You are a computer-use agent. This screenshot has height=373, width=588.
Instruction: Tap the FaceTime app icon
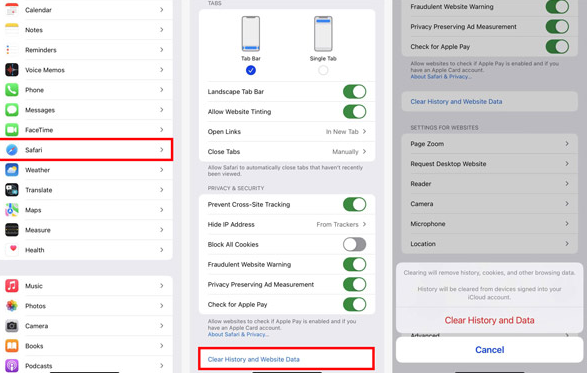coord(12,130)
